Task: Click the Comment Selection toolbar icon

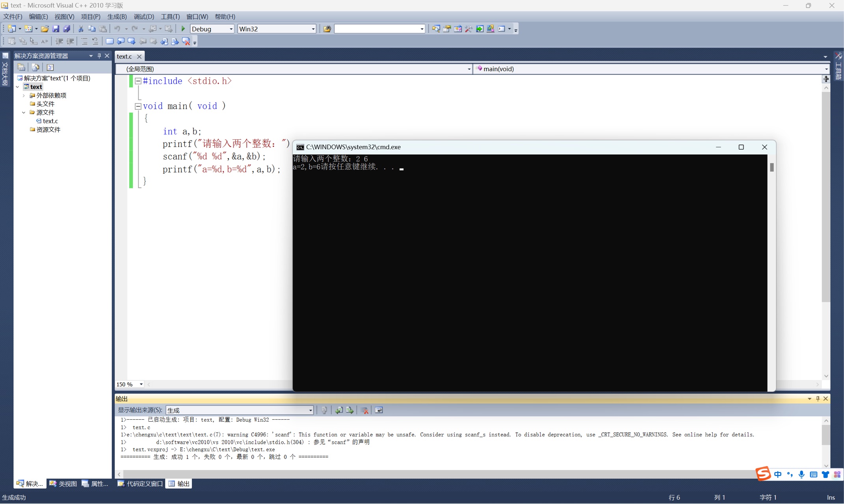Action: [84, 41]
